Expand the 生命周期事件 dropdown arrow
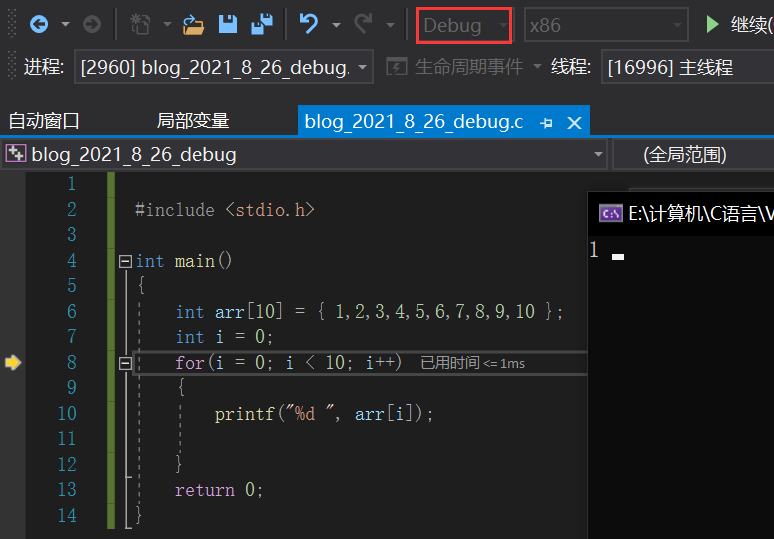The height and width of the screenshot is (539, 774). click(x=537, y=67)
